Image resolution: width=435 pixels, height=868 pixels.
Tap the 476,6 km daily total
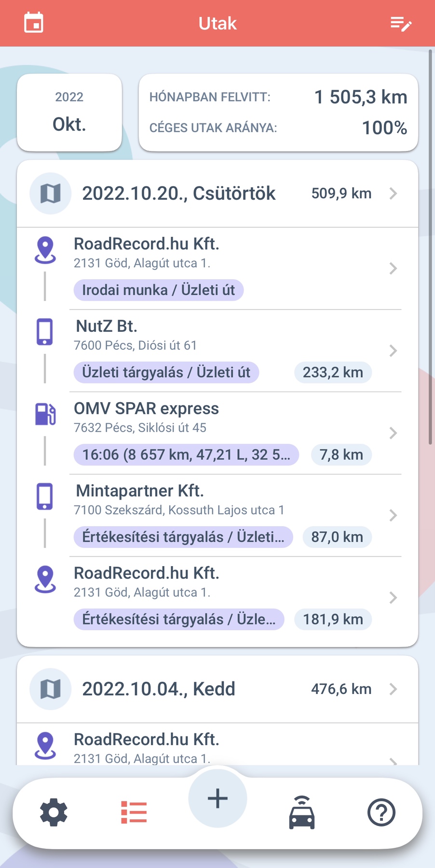[341, 689]
